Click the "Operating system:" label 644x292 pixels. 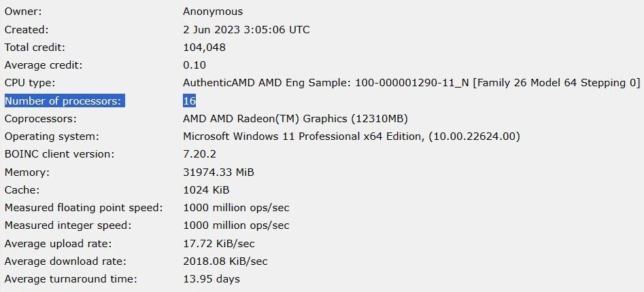click(x=52, y=136)
